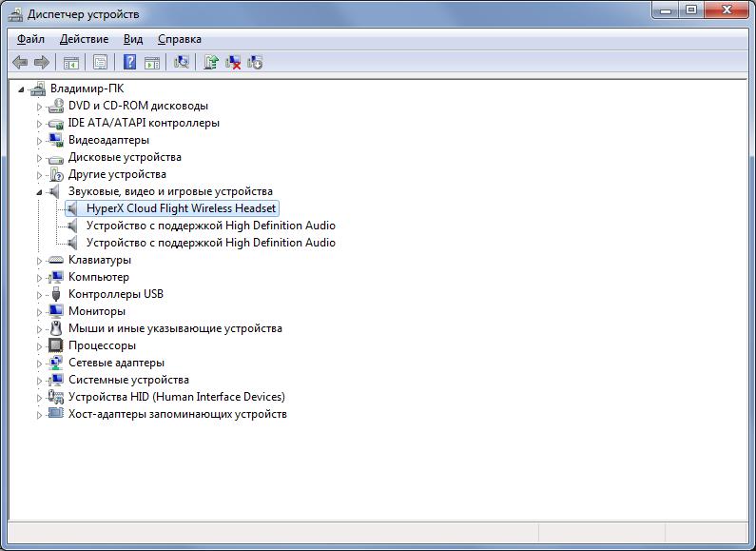
Task: Click the network icon for Сетевые адаптеры
Action: point(56,363)
